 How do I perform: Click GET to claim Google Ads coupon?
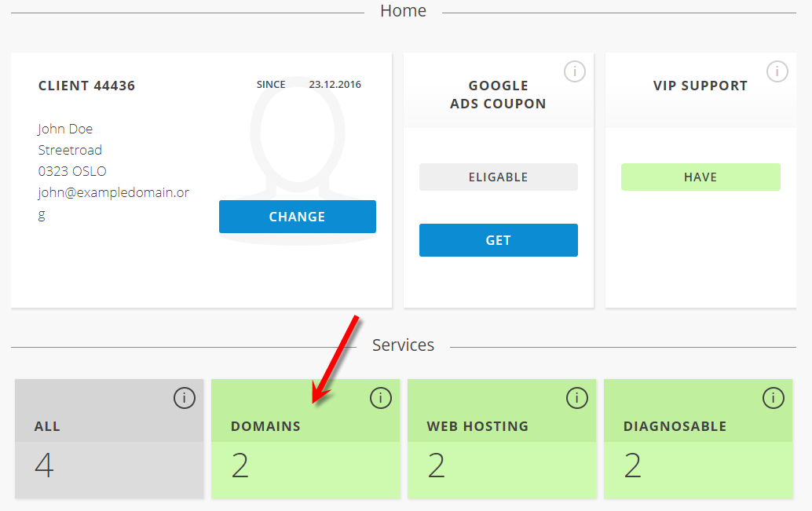pos(498,240)
